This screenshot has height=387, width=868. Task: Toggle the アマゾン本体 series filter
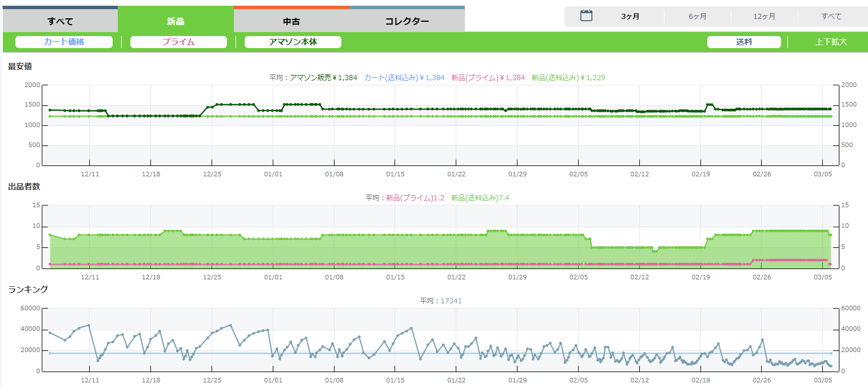click(293, 42)
